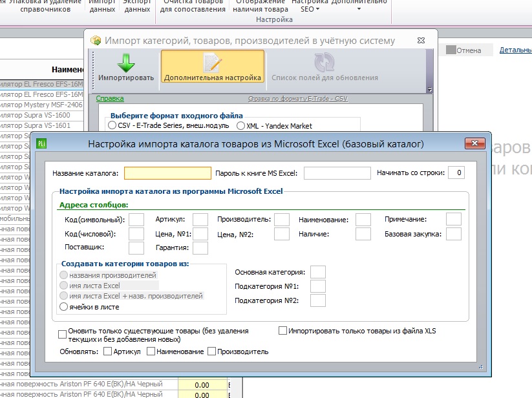Click Отображение наличия товара ribbon button

(261, 6)
